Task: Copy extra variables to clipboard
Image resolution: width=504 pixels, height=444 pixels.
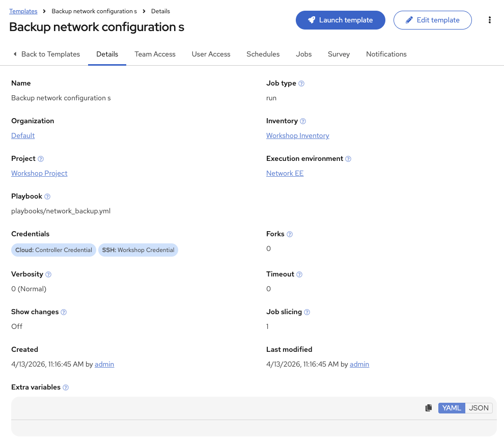Action: click(429, 408)
